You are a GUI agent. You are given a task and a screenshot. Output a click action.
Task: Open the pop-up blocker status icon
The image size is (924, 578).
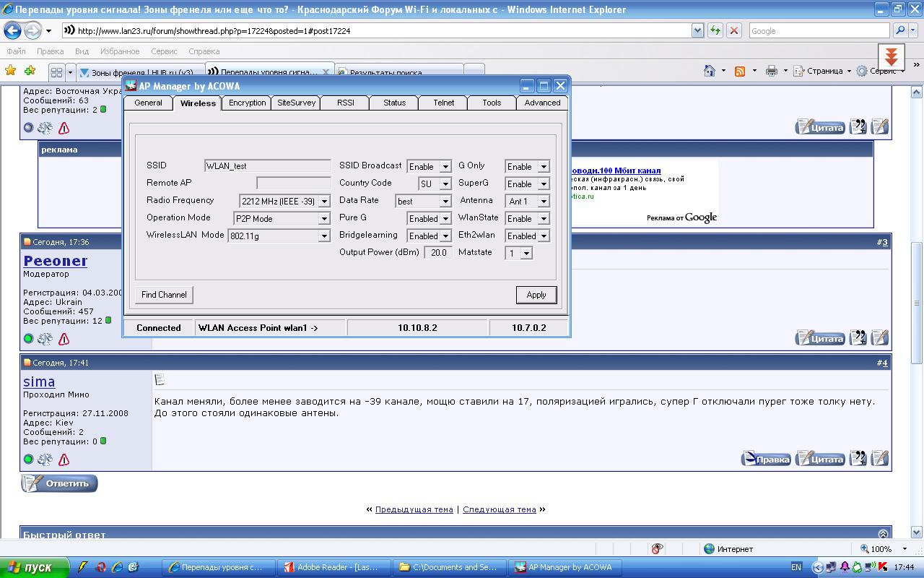click(657, 549)
